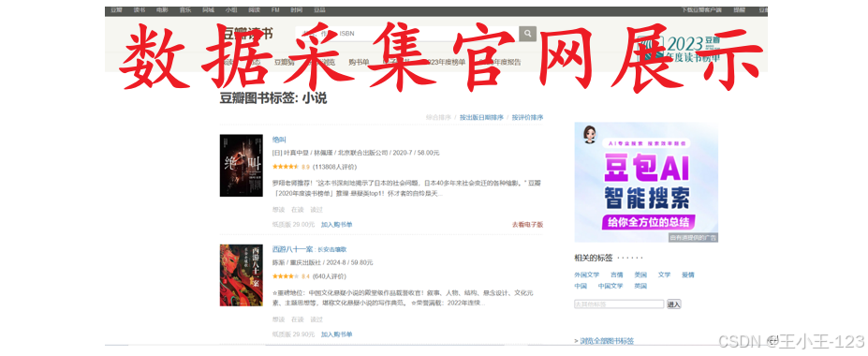The image size is (868, 356).
Task: Click the 绝叫 star rating
Action: [x=286, y=167]
